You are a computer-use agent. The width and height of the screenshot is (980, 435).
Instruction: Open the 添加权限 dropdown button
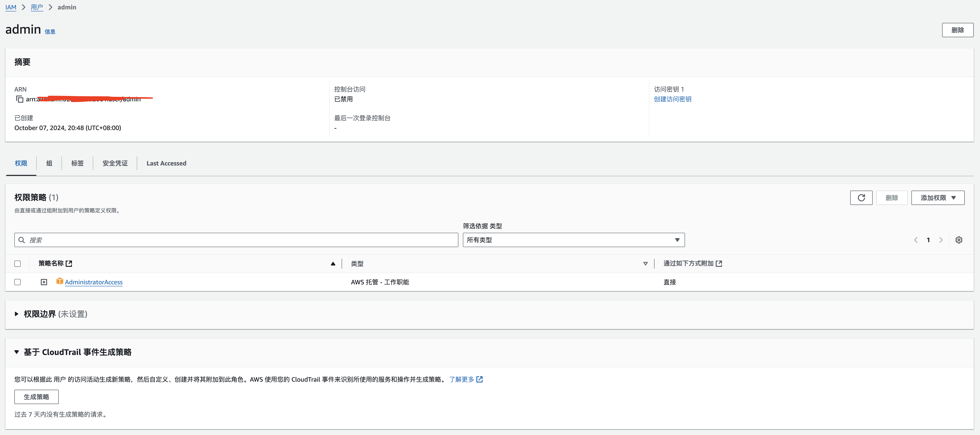click(938, 198)
